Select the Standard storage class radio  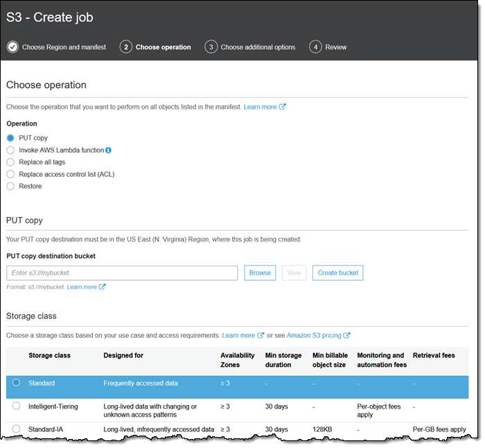[16, 383]
